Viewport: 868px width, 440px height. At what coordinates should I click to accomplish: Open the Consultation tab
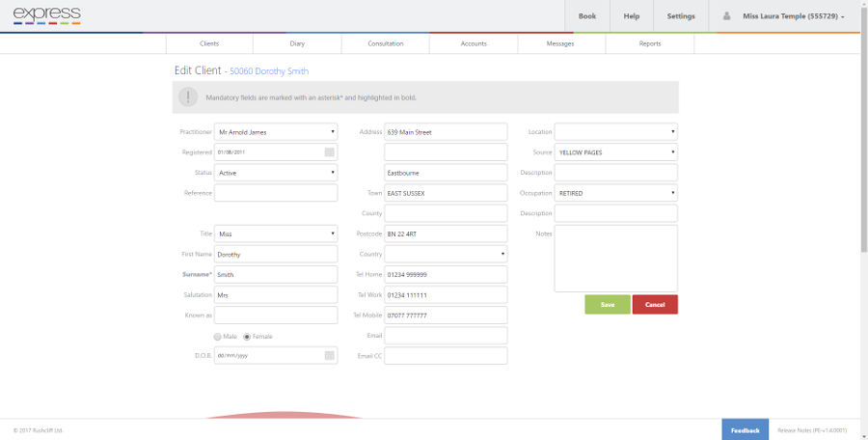(x=385, y=43)
